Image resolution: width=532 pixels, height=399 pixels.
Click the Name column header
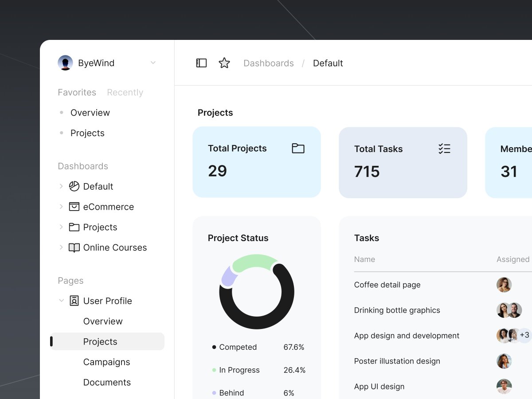[x=364, y=259]
